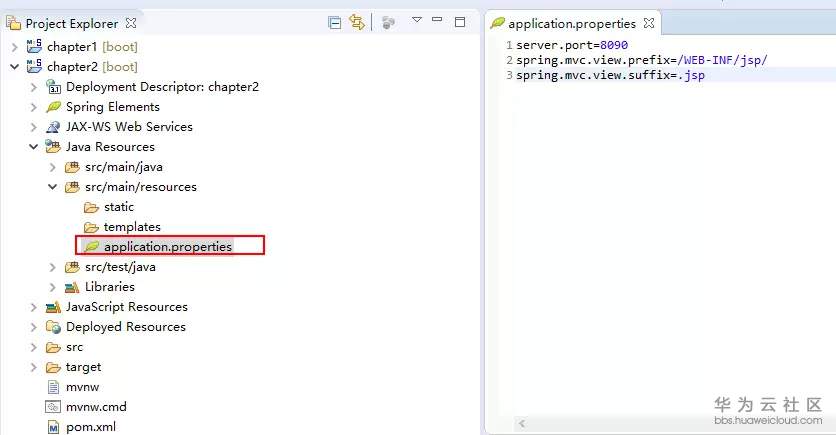Click the Java Resources icon
The height and width of the screenshot is (435, 836).
click(x=53, y=146)
